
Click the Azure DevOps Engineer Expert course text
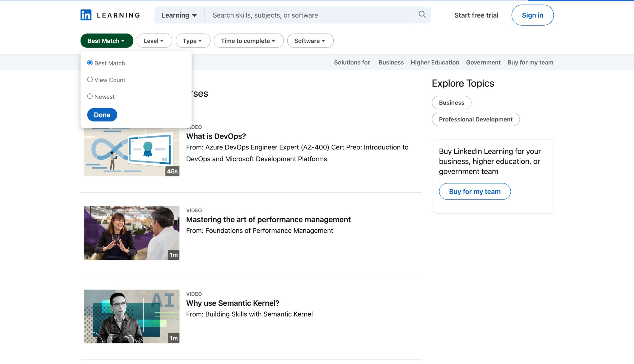coord(297,153)
